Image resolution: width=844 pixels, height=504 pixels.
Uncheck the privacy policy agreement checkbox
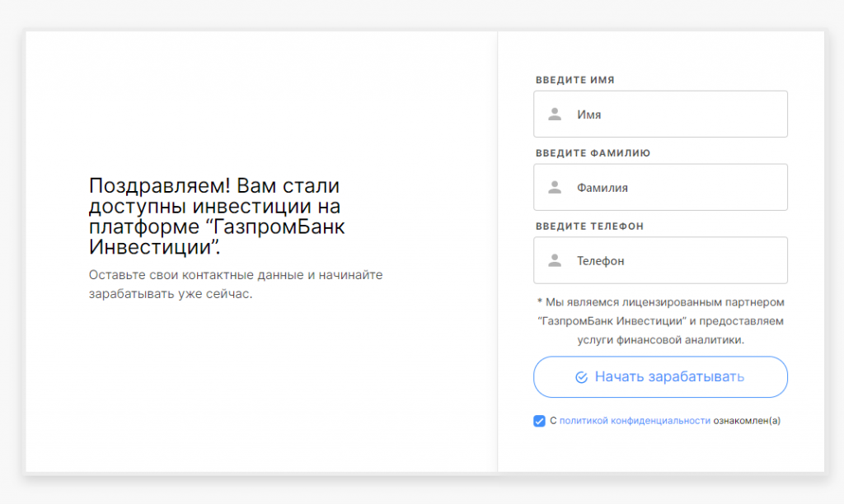[x=539, y=421]
